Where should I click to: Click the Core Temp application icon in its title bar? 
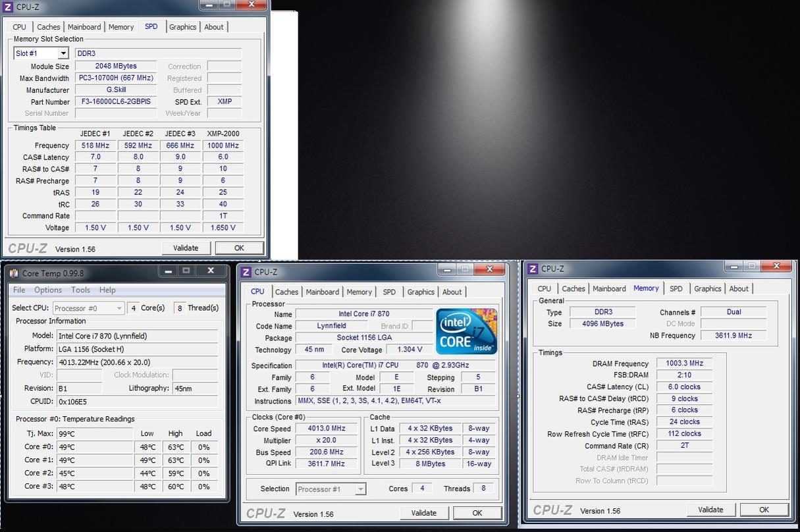[14, 273]
